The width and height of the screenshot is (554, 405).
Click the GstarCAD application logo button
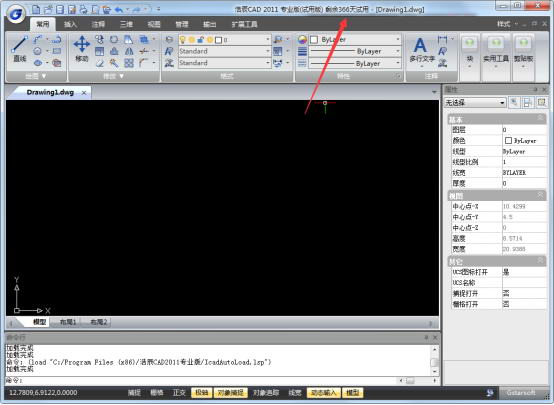pyautogui.click(x=16, y=13)
